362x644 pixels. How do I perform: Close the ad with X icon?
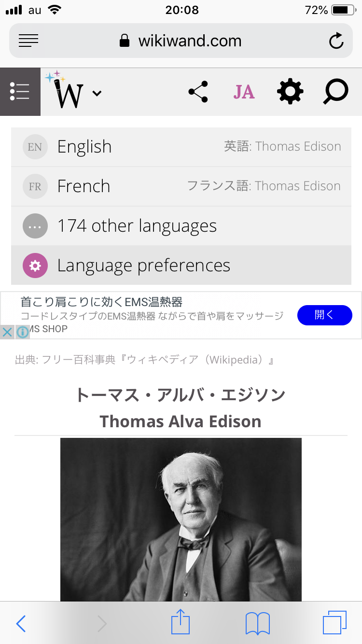click(x=7, y=332)
